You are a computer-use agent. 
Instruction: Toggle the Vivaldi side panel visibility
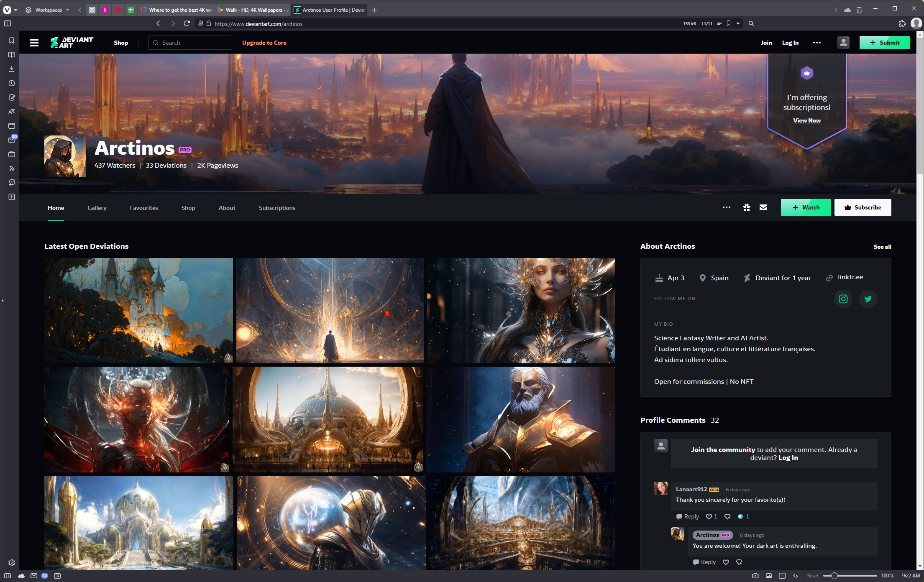pyautogui.click(x=8, y=23)
